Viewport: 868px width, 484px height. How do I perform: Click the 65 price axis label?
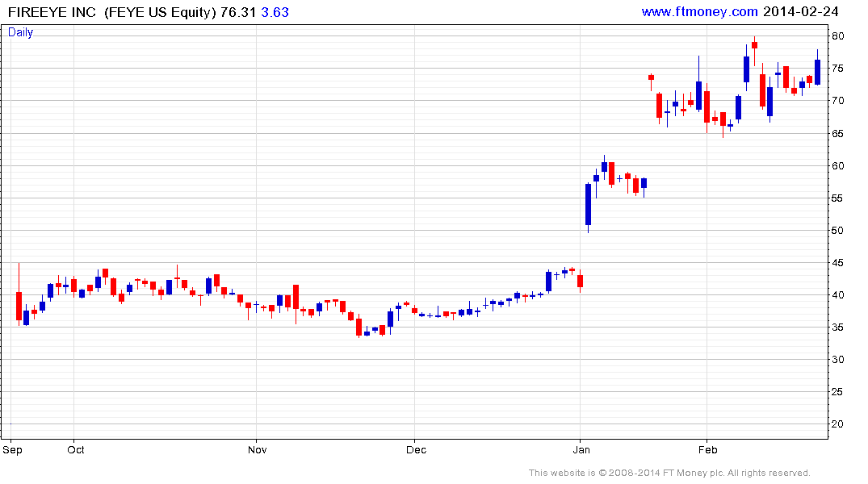[838, 134]
